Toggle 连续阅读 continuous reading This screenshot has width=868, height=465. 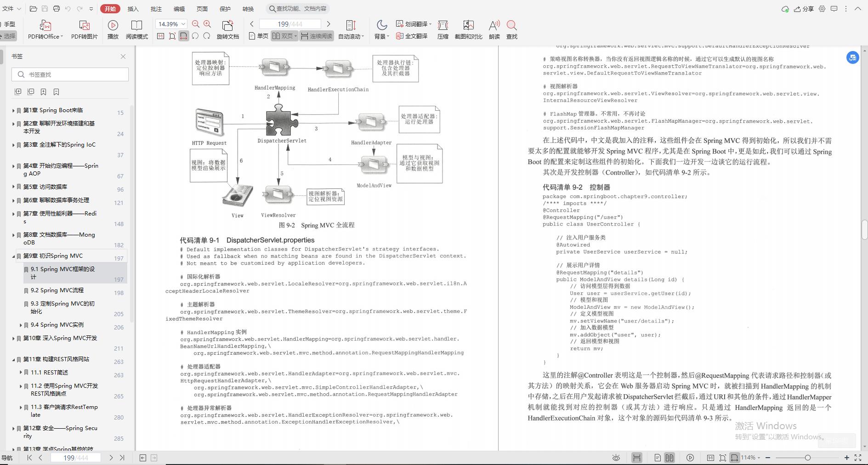coord(316,36)
